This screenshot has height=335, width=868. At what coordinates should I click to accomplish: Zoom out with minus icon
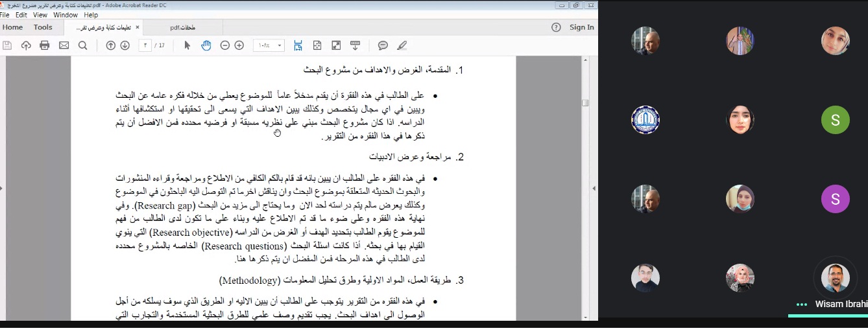(225, 45)
